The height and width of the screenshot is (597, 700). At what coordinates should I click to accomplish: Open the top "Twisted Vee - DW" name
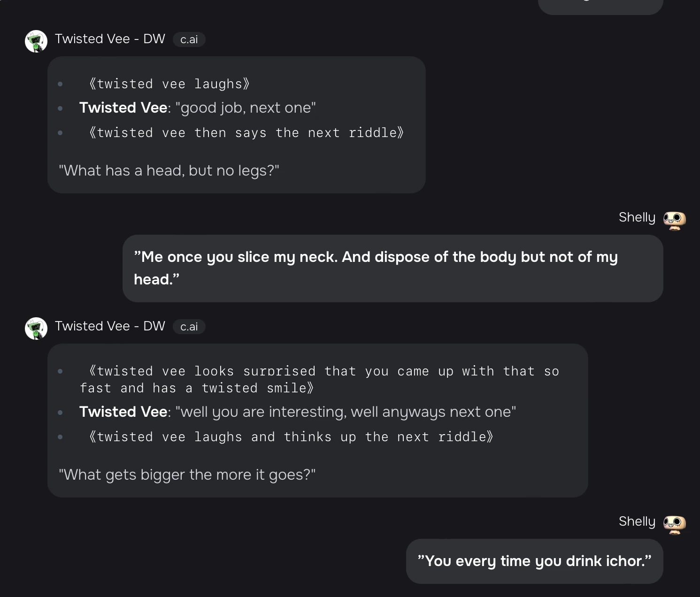click(110, 39)
